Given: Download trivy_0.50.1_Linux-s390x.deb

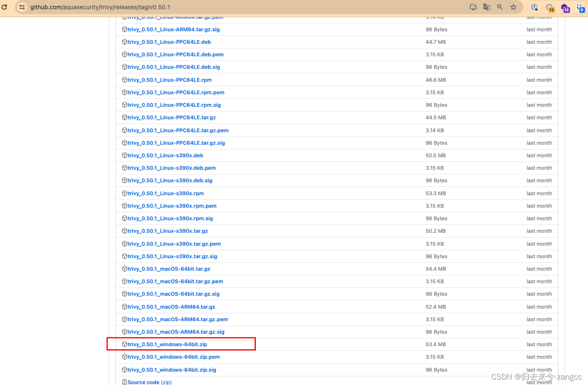Looking at the screenshot, I should point(165,156).
